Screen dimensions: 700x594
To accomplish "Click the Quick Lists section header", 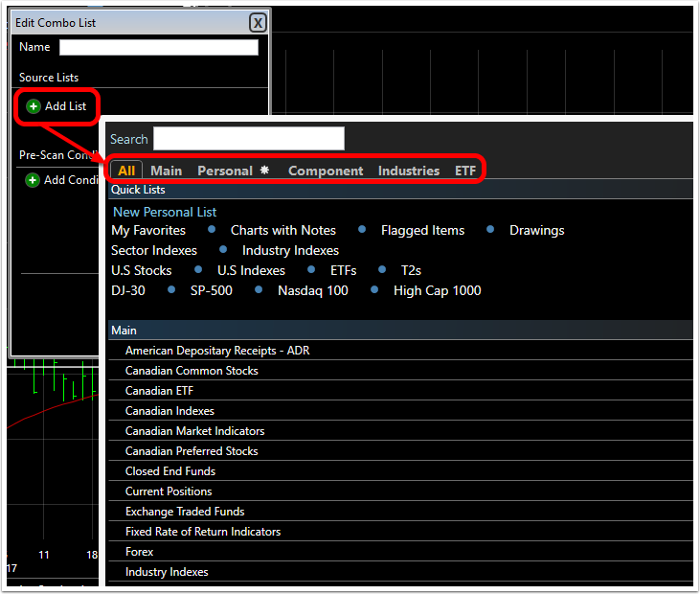I will click(x=400, y=190).
